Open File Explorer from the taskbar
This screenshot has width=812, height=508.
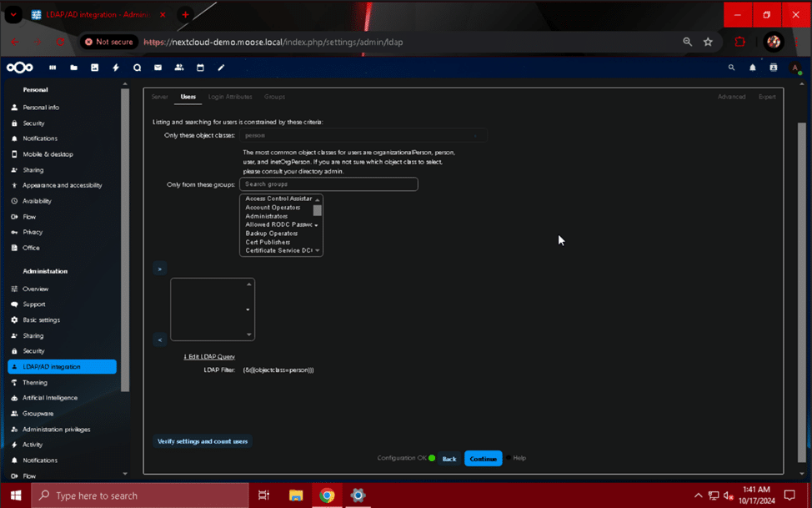(295, 495)
